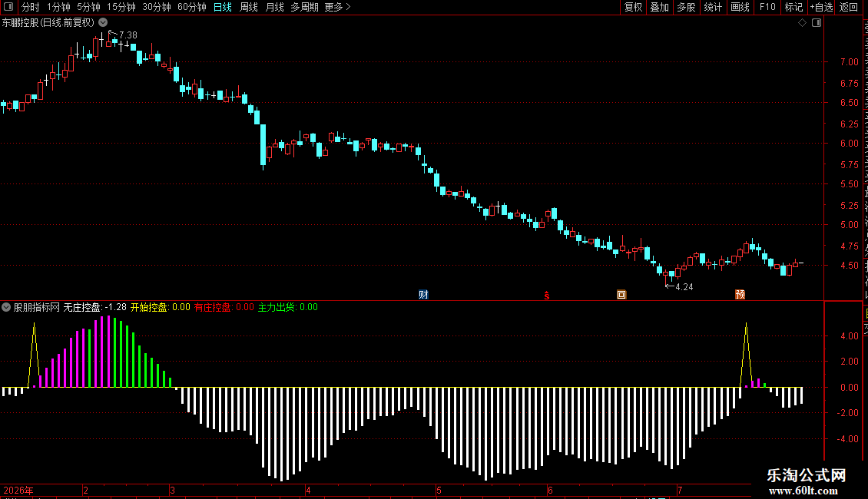Activate the 画线 drawing tools
The height and width of the screenshot is (499, 868).
(x=740, y=7)
